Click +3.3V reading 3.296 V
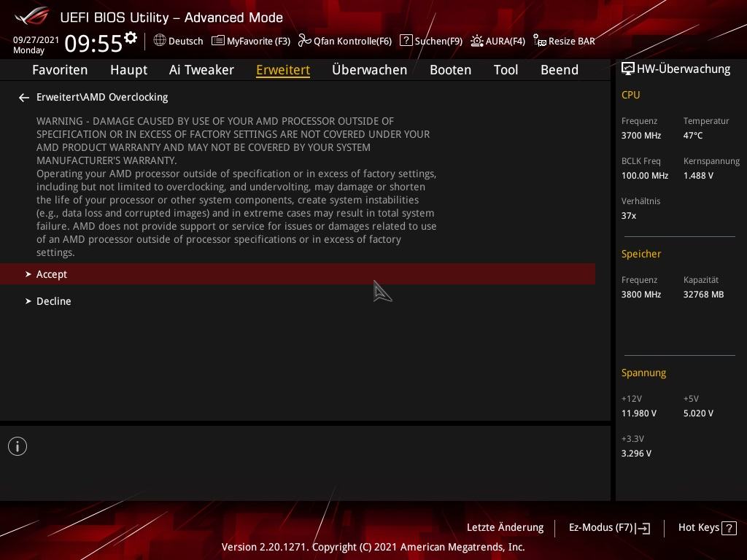This screenshot has height=560, width=747. [636, 454]
